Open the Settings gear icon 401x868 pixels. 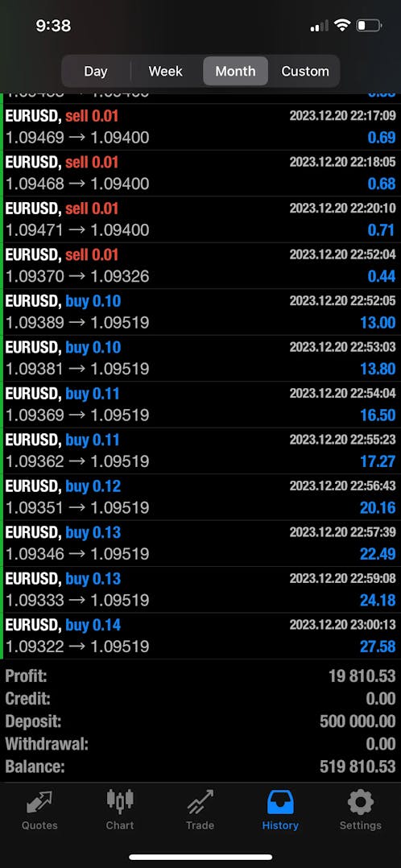tap(361, 802)
